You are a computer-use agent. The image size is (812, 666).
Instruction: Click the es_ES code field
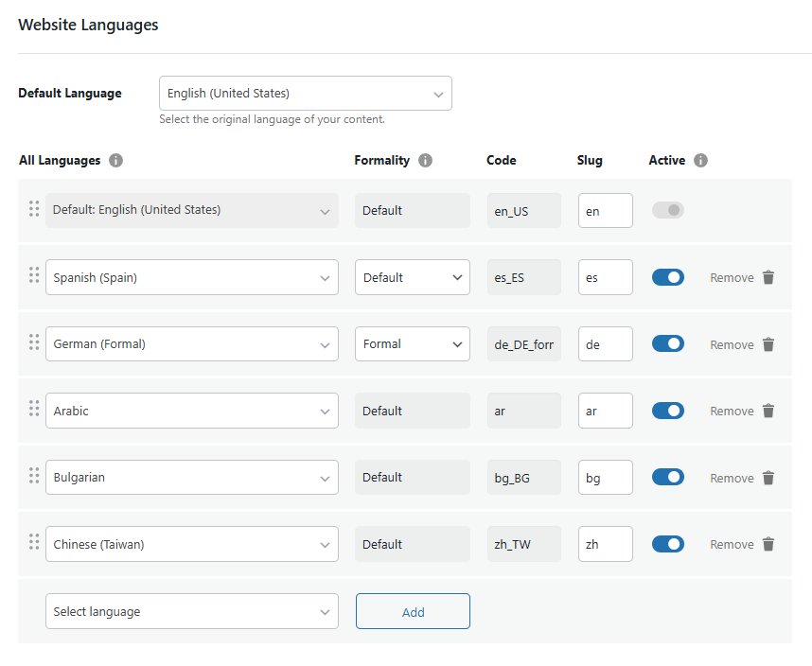coord(524,277)
